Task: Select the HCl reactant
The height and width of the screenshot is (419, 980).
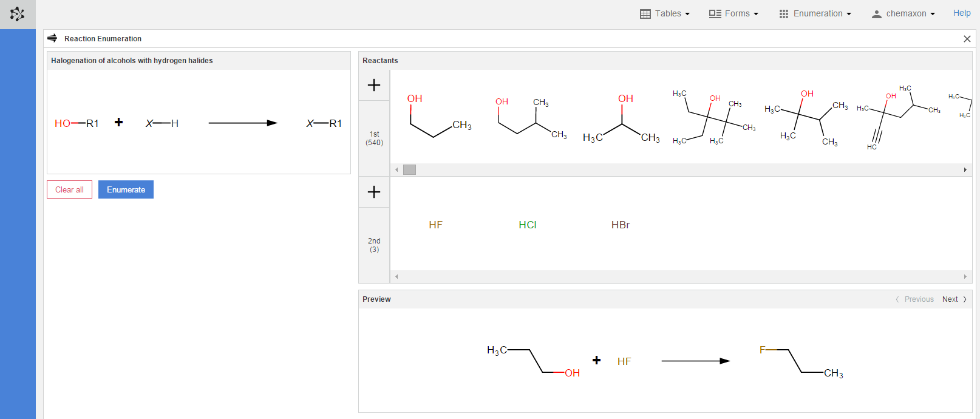Action: pos(527,225)
